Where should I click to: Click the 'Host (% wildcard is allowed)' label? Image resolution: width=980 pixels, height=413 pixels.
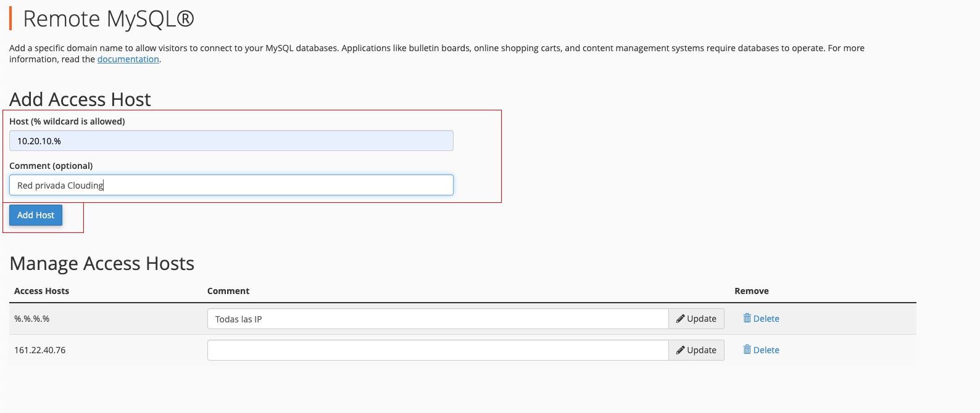(67, 121)
